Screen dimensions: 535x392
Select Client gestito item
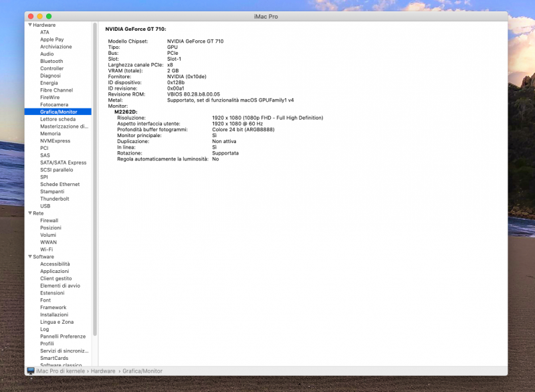tap(56, 279)
